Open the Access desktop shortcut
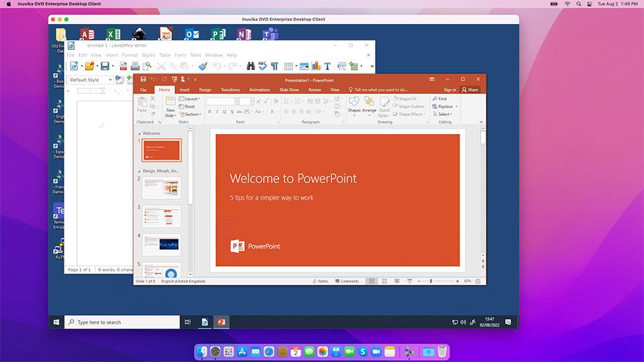Viewport: 644px width, 362px height. pyautogui.click(x=87, y=34)
